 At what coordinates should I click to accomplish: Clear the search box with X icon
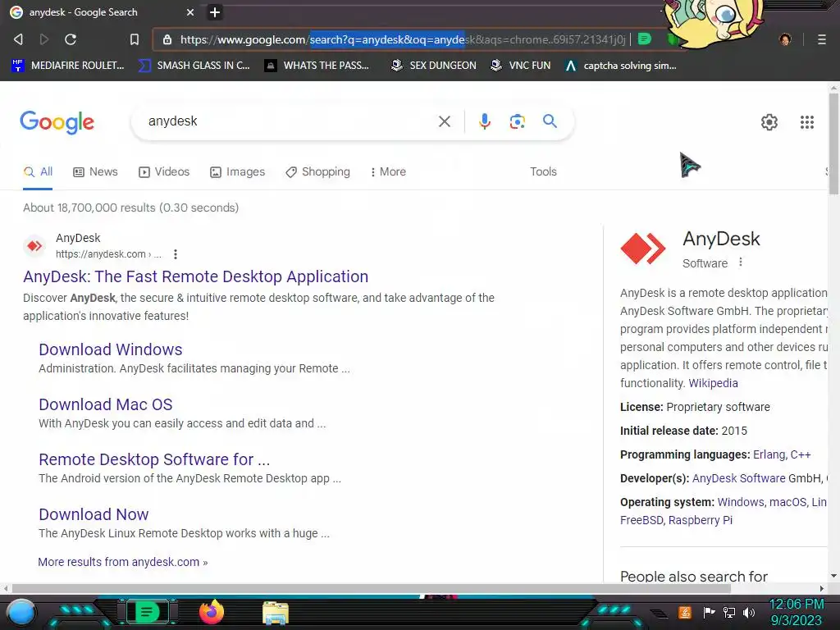pyautogui.click(x=444, y=121)
